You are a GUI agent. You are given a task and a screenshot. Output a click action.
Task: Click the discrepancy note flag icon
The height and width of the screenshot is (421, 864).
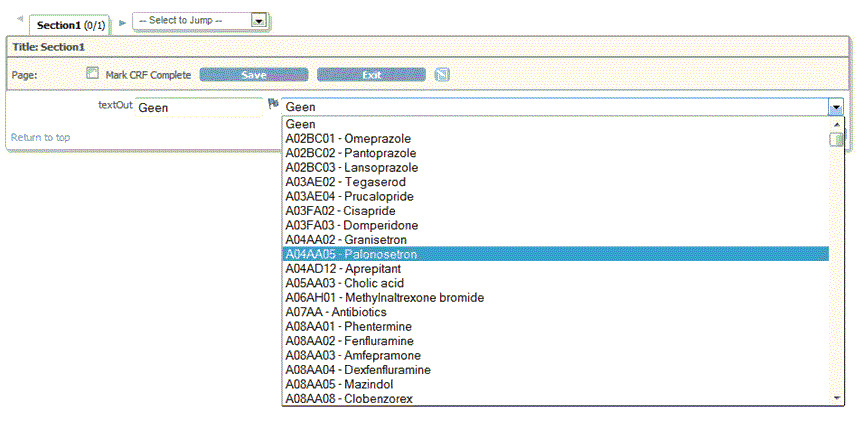coord(272,103)
